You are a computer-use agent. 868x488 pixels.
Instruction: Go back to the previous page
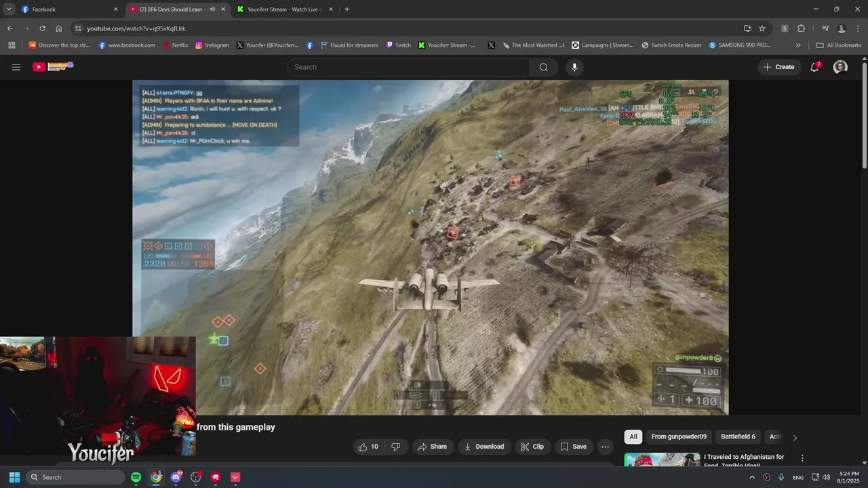[x=9, y=28]
